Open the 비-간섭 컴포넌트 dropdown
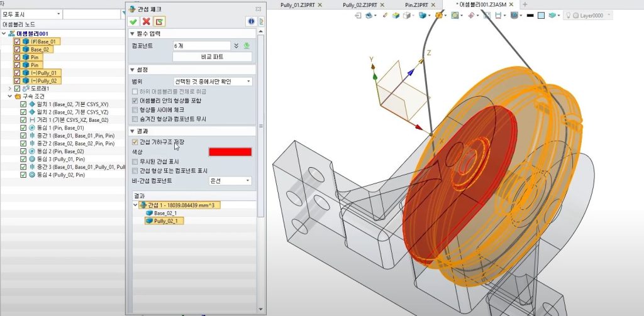This screenshot has height=316, width=644. (x=230, y=181)
